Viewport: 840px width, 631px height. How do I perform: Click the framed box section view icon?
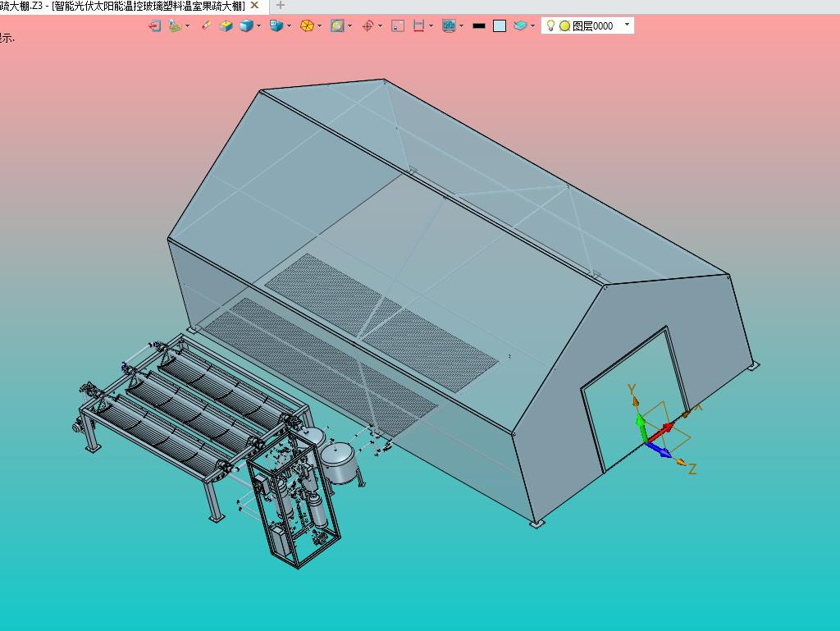[x=337, y=25]
